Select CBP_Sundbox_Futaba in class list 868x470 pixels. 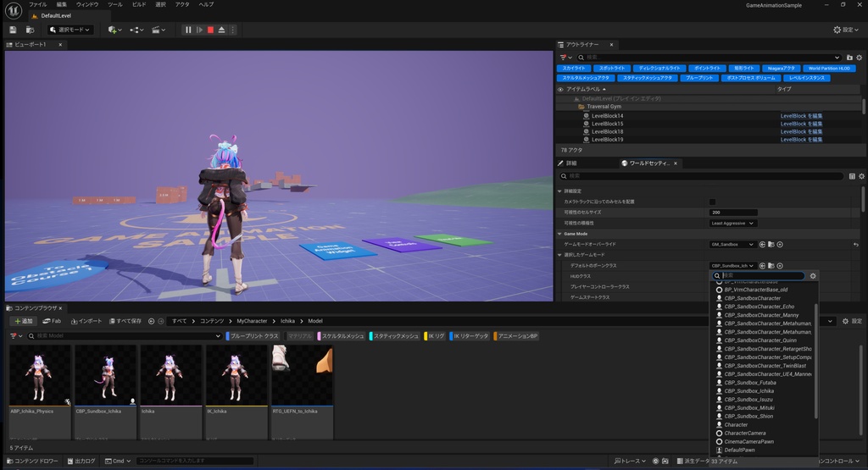pos(749,383)
